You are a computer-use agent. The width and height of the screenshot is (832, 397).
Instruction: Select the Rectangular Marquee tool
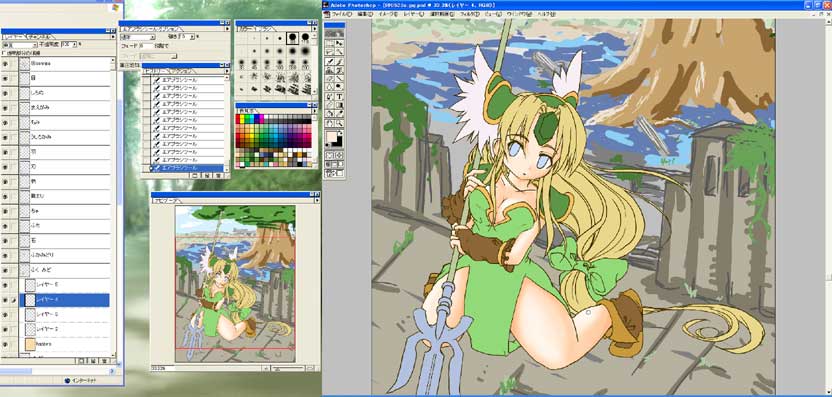coord(330,43)
